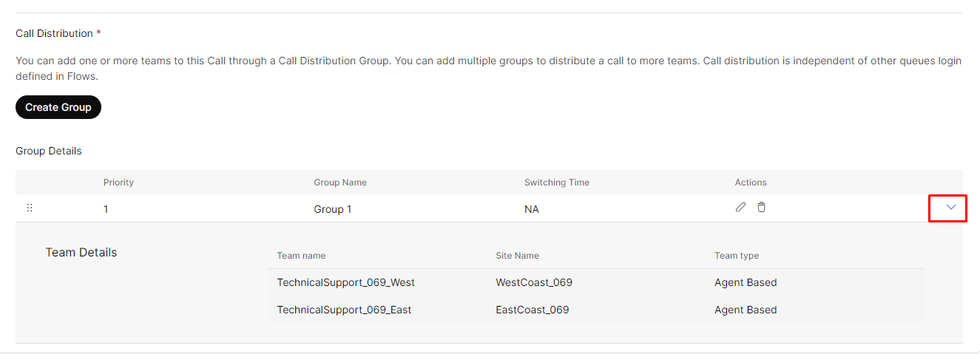Collapse Group 1 details with the chevron

[951, 208]
